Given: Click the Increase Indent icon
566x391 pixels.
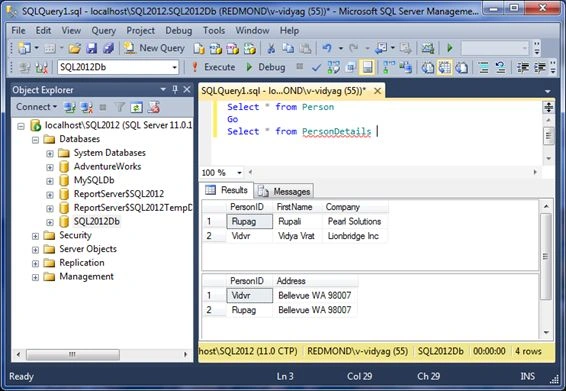Looking at the screenshot, I should 540,67.
